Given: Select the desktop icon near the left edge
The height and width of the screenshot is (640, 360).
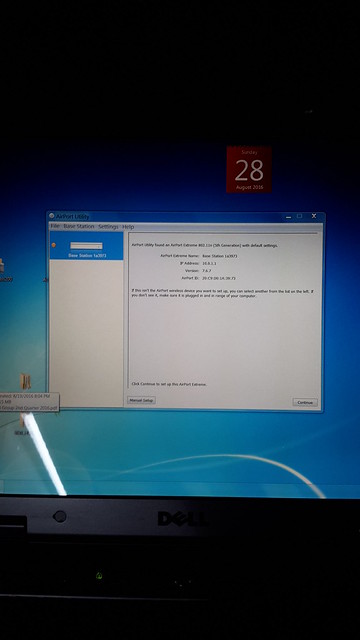Looking at the screenshot, I should click(x=2, y=267).
